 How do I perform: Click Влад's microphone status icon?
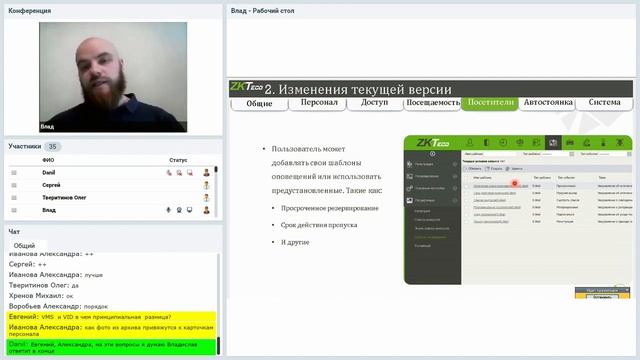point(169,210)
